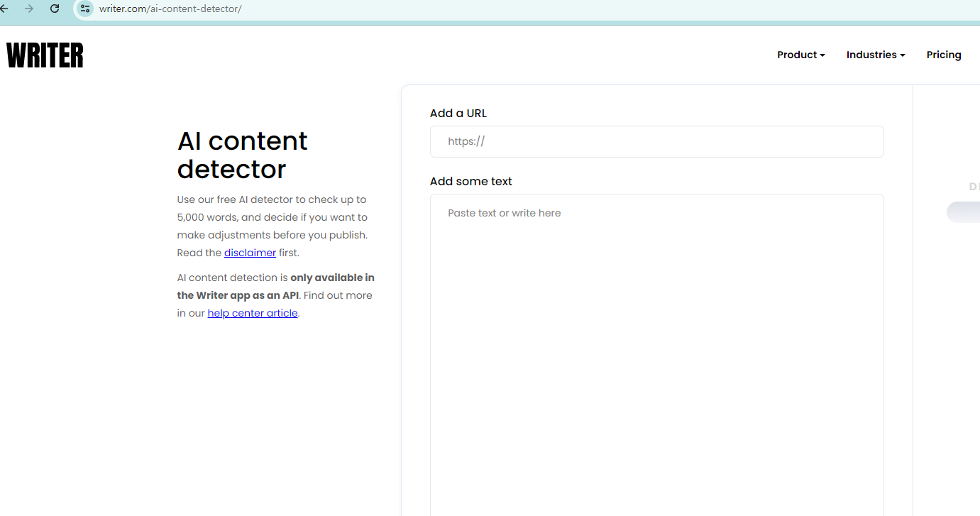The width and height of the screenshot is (980, 516).
Task: Click inside the Paste text or write here box
Action: 656,355
